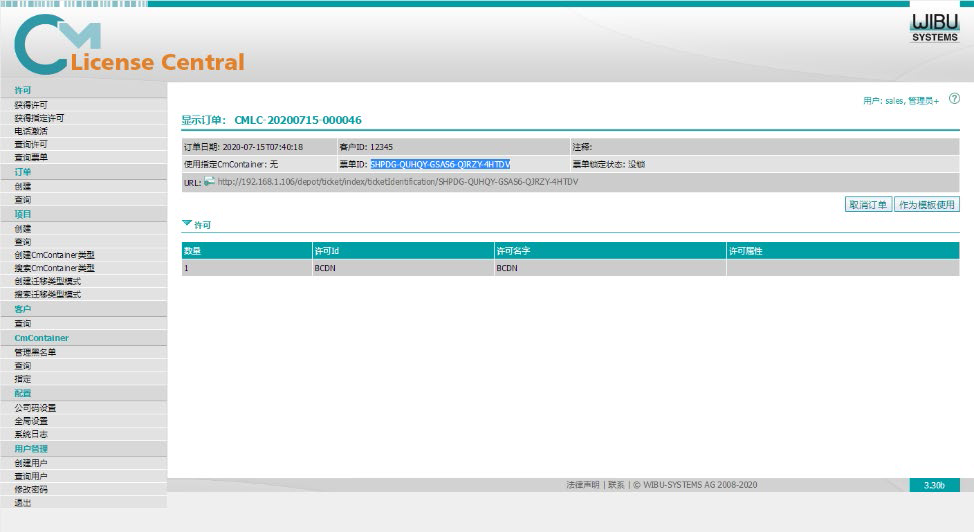Click the customer ID 12345 value
This screenshot has height=532, width=974.
click(x=381, y=147)
